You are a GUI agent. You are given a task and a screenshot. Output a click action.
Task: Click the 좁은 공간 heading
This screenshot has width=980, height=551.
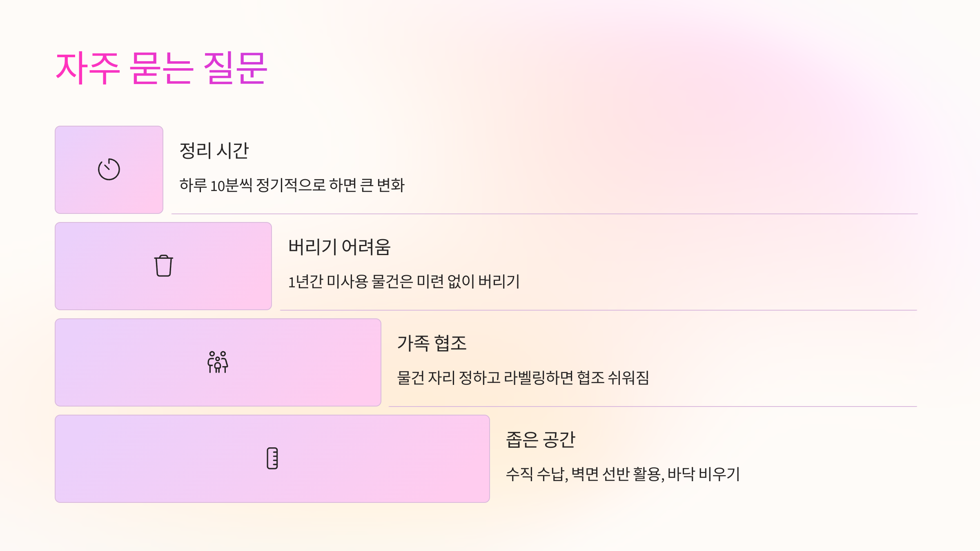541,440
